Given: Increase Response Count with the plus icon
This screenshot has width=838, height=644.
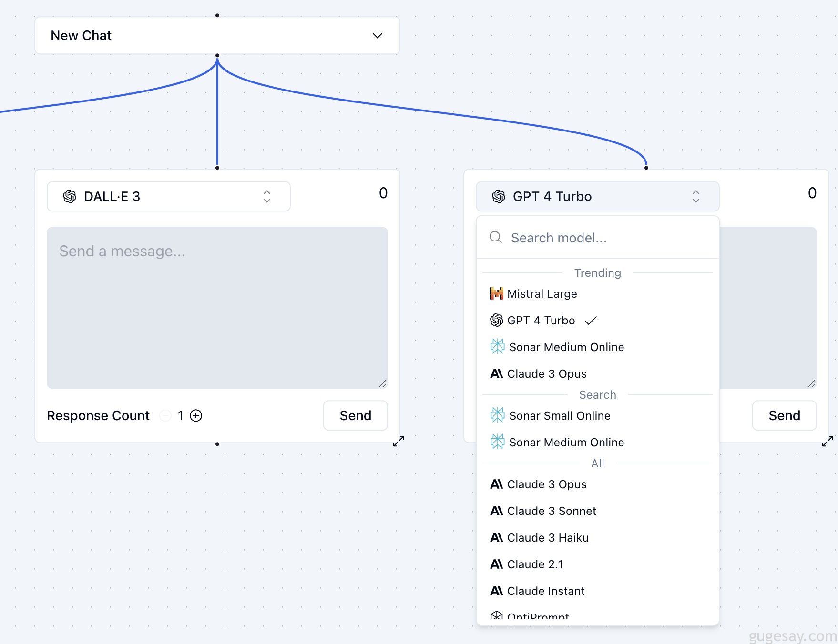Looking at the screenshot, I should (196, 416).
